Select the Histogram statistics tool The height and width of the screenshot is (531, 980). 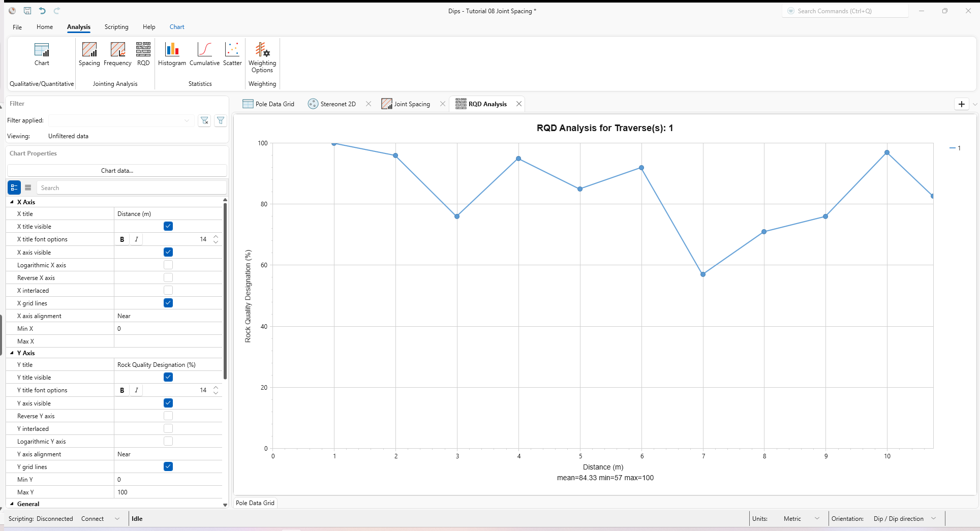(x=171, y=53)
